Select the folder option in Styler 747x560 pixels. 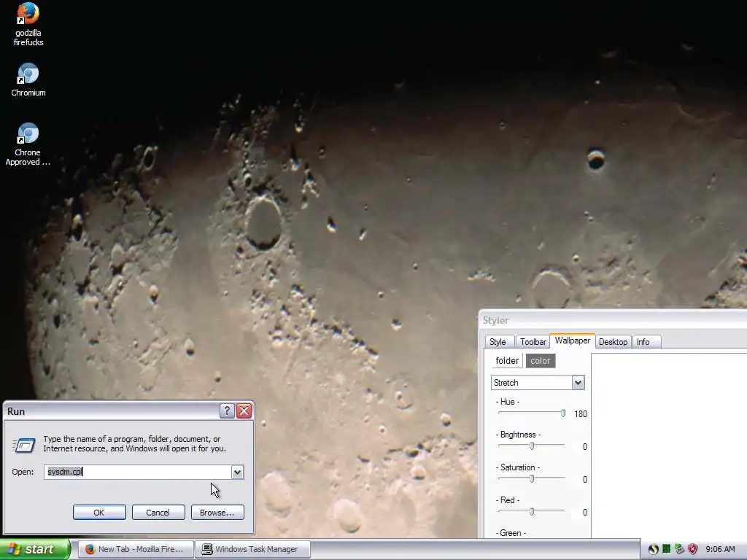click(x=507, y=360)
